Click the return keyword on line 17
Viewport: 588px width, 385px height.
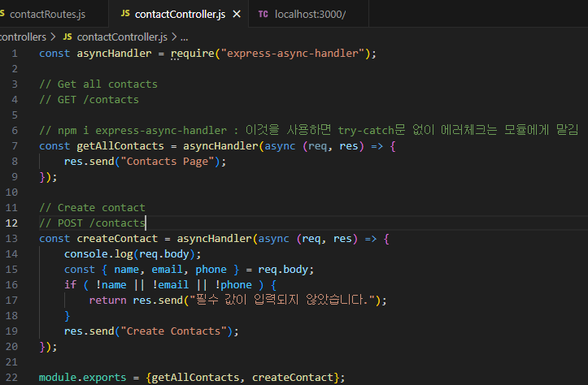[107, 301]
